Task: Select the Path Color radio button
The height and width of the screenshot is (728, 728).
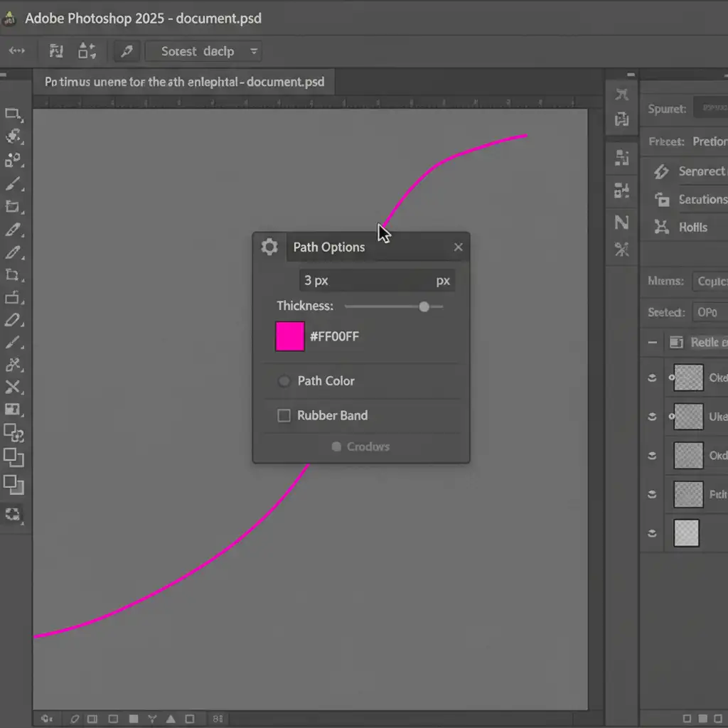Action: 284,381
